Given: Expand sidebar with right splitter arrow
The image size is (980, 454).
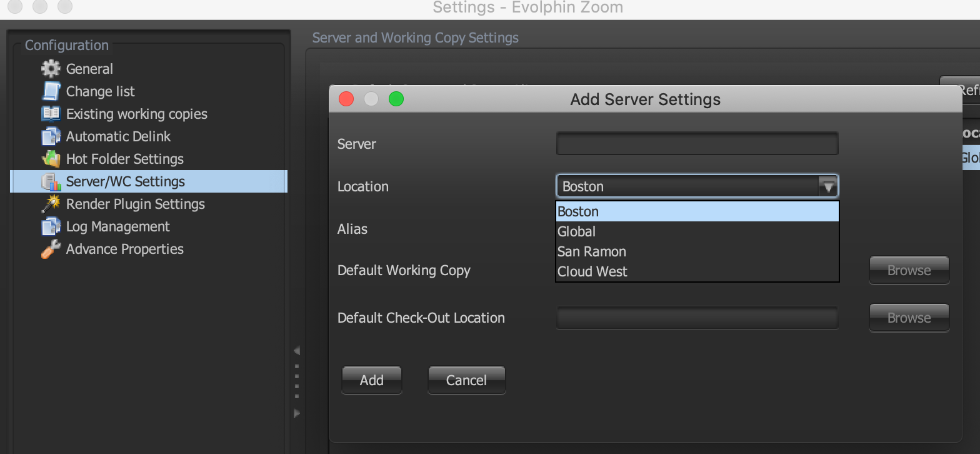Looking at the screenshot, I should click(x=297, y=413).
